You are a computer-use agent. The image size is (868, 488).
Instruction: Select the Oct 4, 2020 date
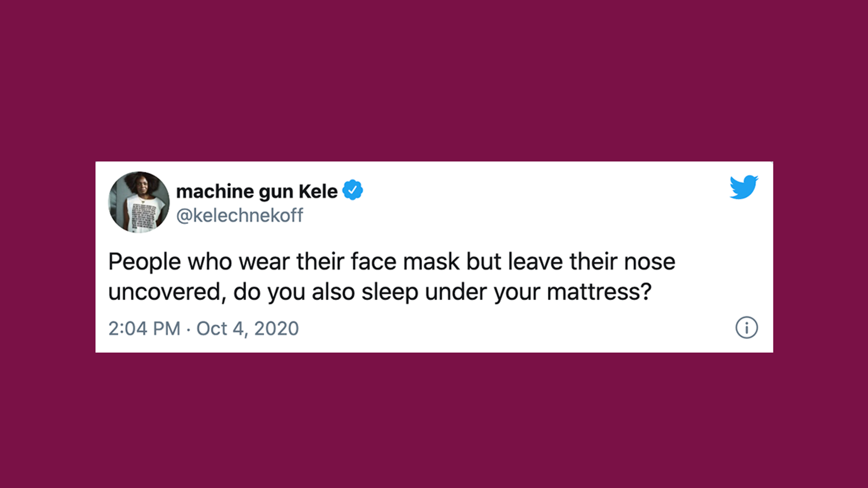tap(248, 328)
